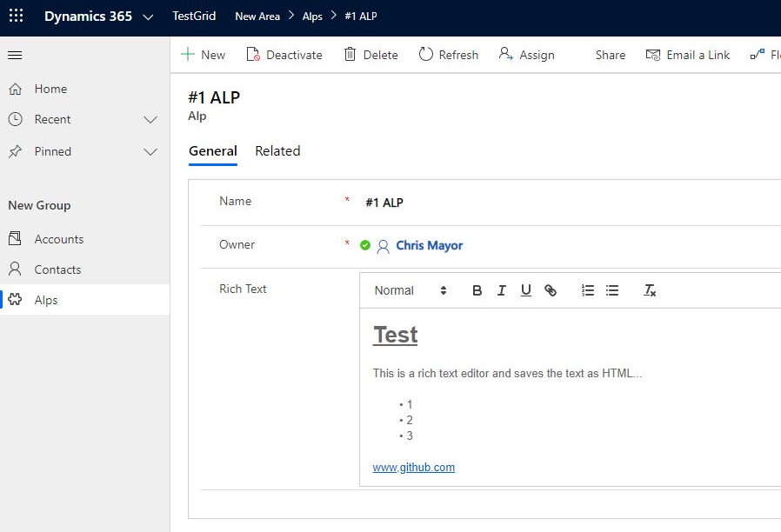781x532 pixels.
Task: Apply numbered list formatting
Action: (588, 290)
